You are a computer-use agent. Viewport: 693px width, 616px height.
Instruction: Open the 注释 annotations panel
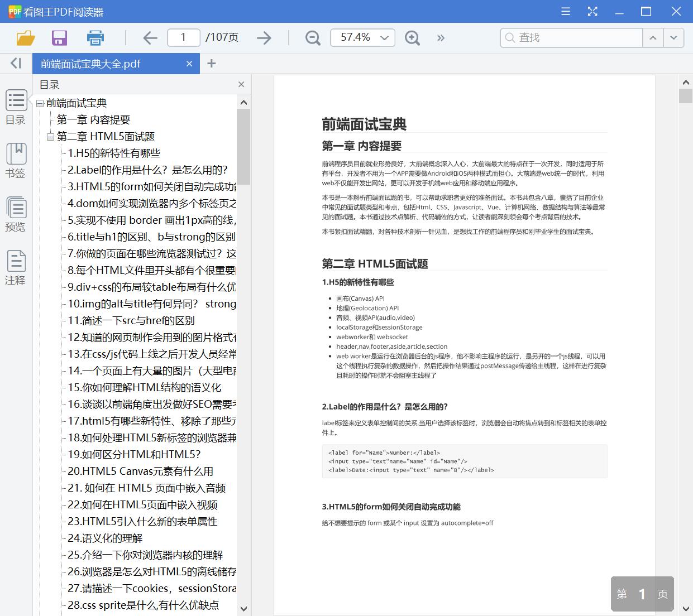pos(16,268)
